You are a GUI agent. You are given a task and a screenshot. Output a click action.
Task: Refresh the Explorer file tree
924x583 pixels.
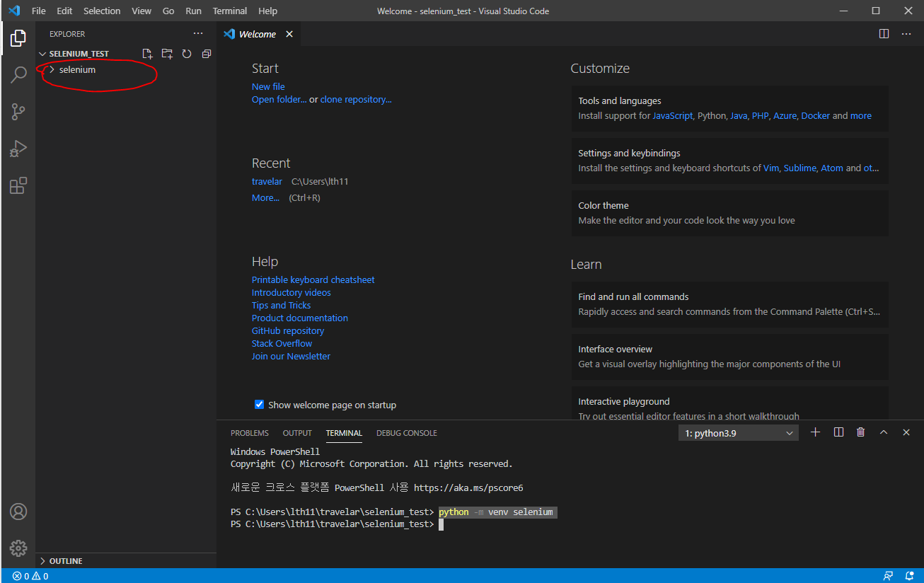[x=187, y=54]
